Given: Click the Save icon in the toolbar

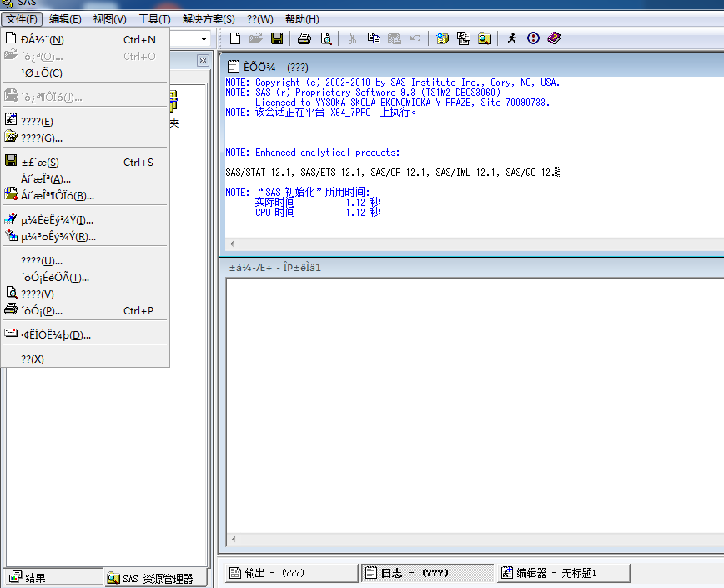Looking at the screenshot, I should 277,38.
